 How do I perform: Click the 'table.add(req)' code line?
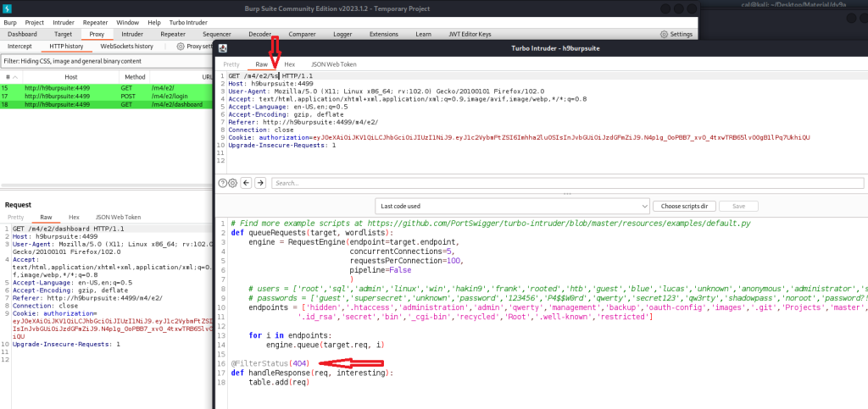click(x=278, y=382)
